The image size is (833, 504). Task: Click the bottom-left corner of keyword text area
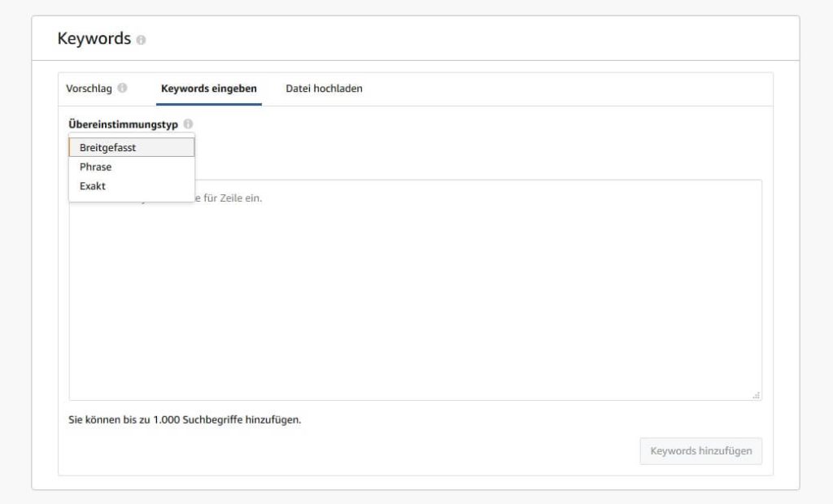tap(73, 396)
